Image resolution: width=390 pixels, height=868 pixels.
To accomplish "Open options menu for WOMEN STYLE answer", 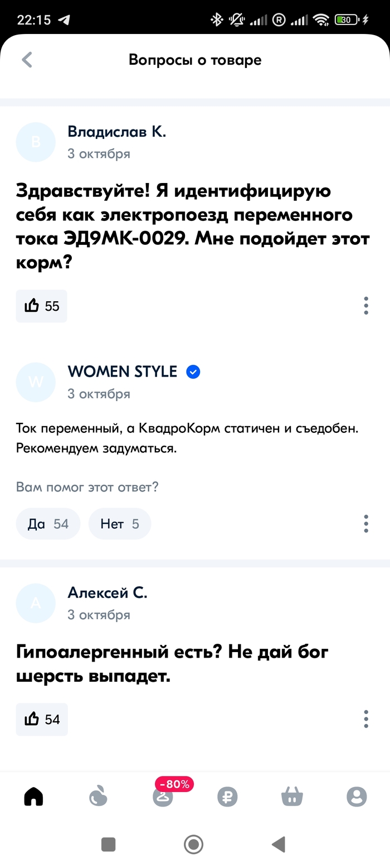I will [366, 524].
